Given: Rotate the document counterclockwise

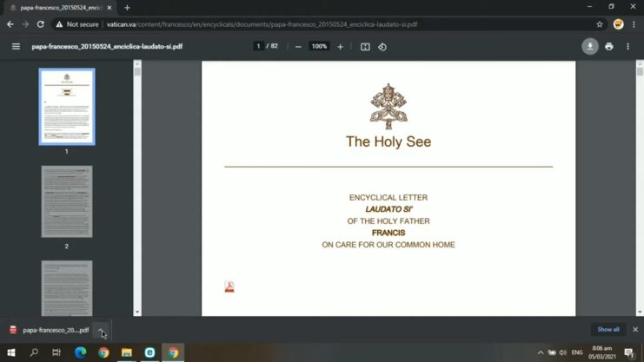Looking at the screenshot, I should pos(382,47).
